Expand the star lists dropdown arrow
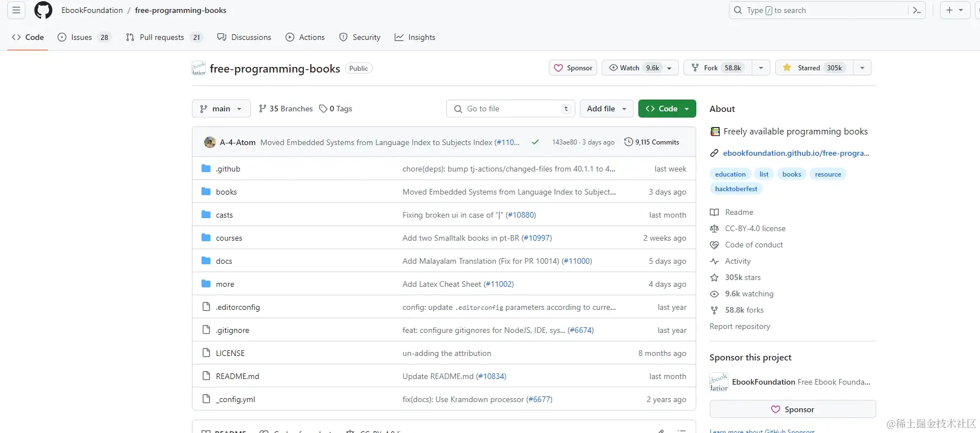Image resolution: width=980 pixels, height=433 pixels. click(x=862, y=67)
